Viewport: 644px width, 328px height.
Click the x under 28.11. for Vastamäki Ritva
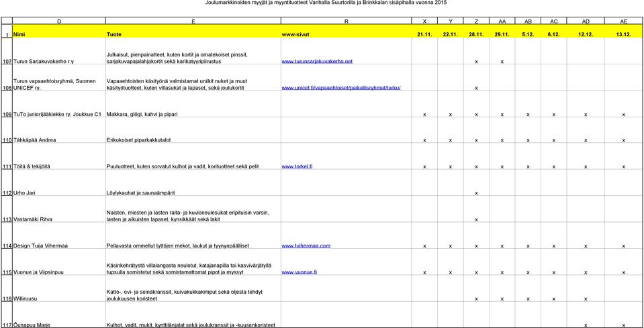476,220
